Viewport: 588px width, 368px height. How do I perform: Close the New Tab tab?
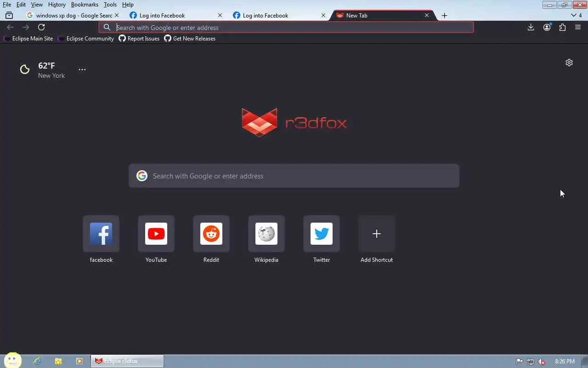(427, 15)
